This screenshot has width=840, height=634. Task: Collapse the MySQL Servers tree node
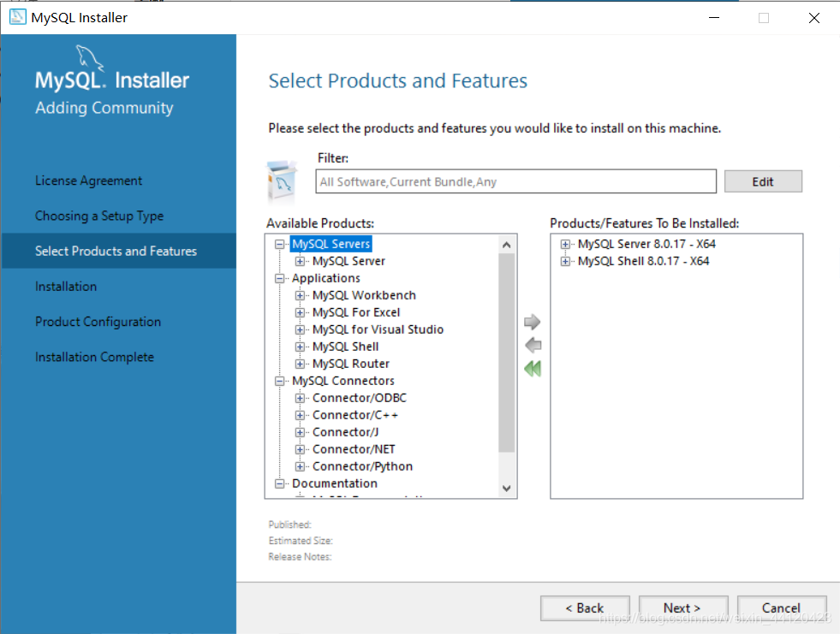(279, 244)
